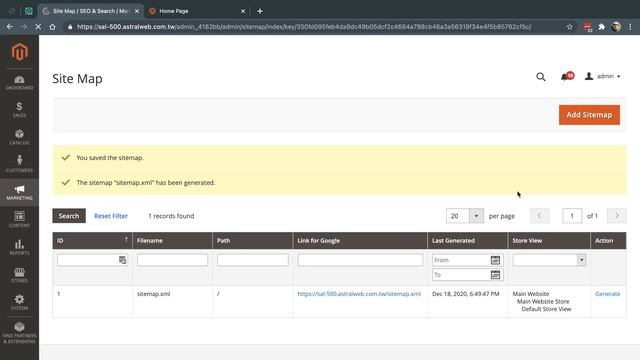
Task: Sort by Path column header
Action: [x=253, y=241]
